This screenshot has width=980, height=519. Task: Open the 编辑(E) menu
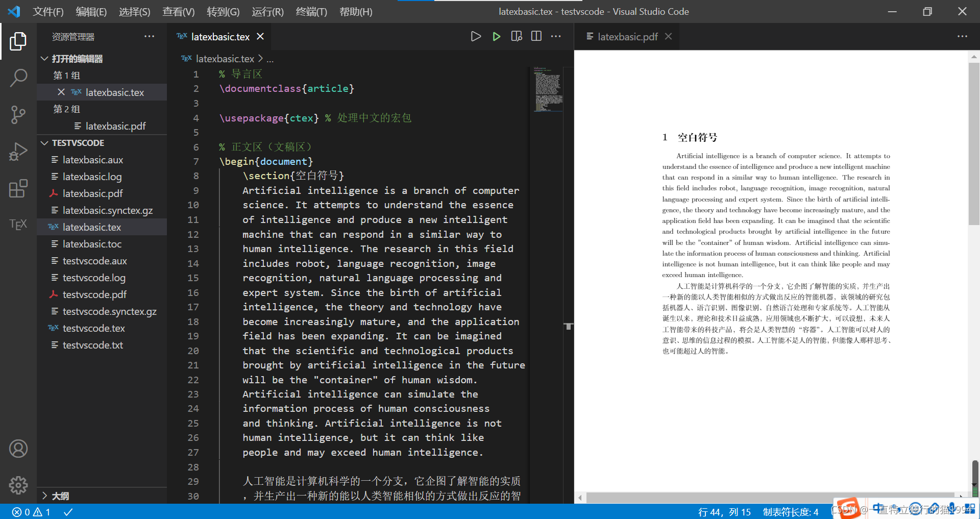pos(91,11)
